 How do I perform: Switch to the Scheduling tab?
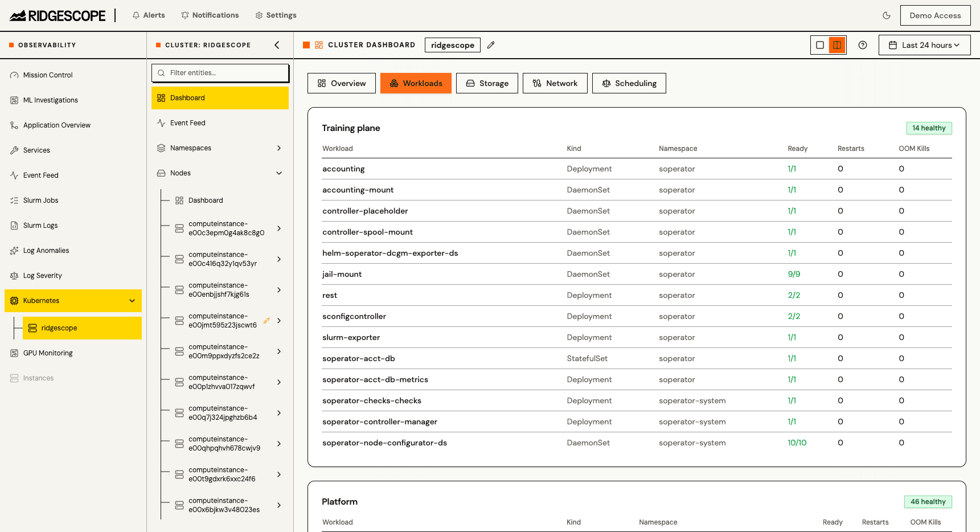pos(629,83)
